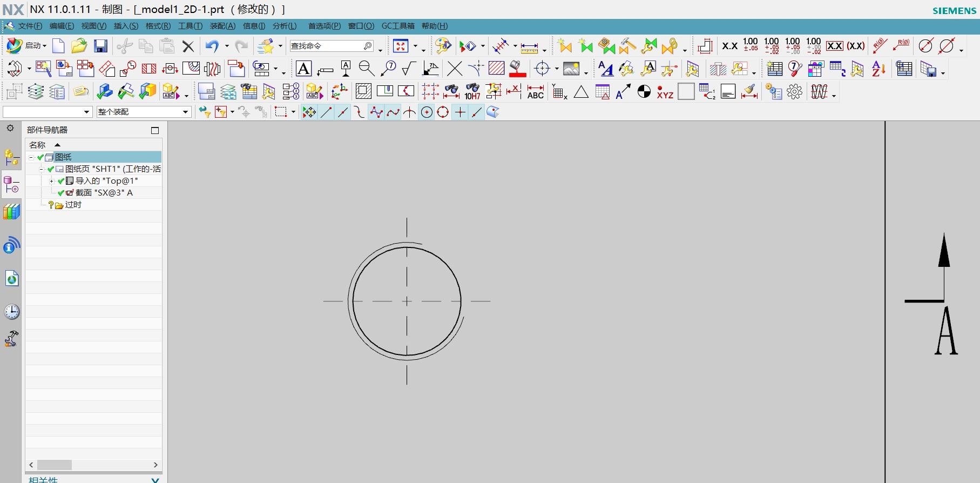This screenshot has width=980, height=483.
Task: Click the gear settings icon in toolbar
Action: (794, 92)
